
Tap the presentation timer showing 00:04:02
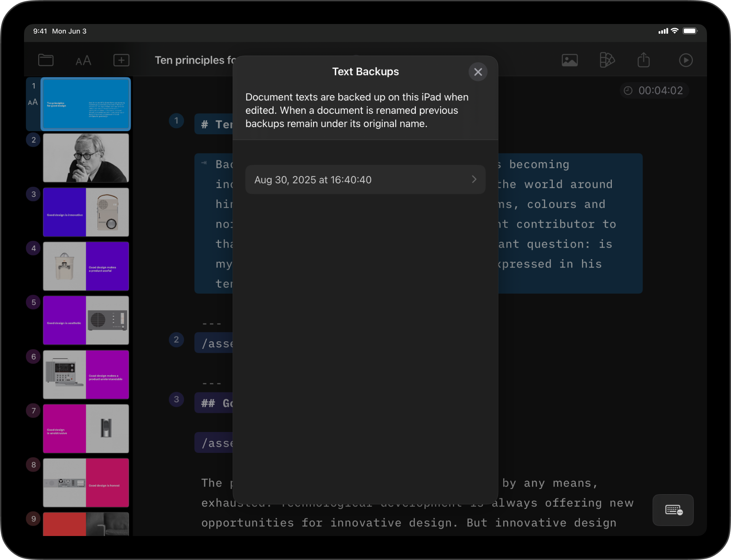point(661,90)
